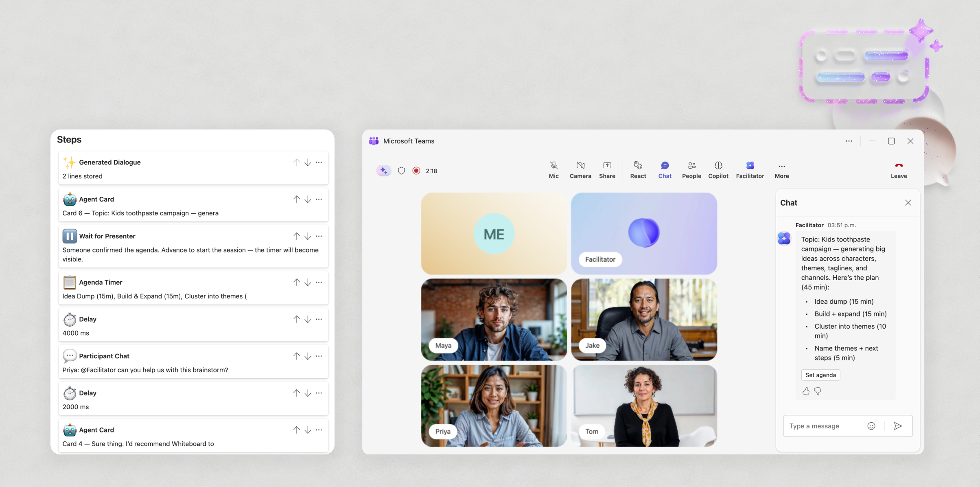Open the Teams title bar ellipsis menu
This screenshot has height=487, width=980.
click(x=849, y=141)
